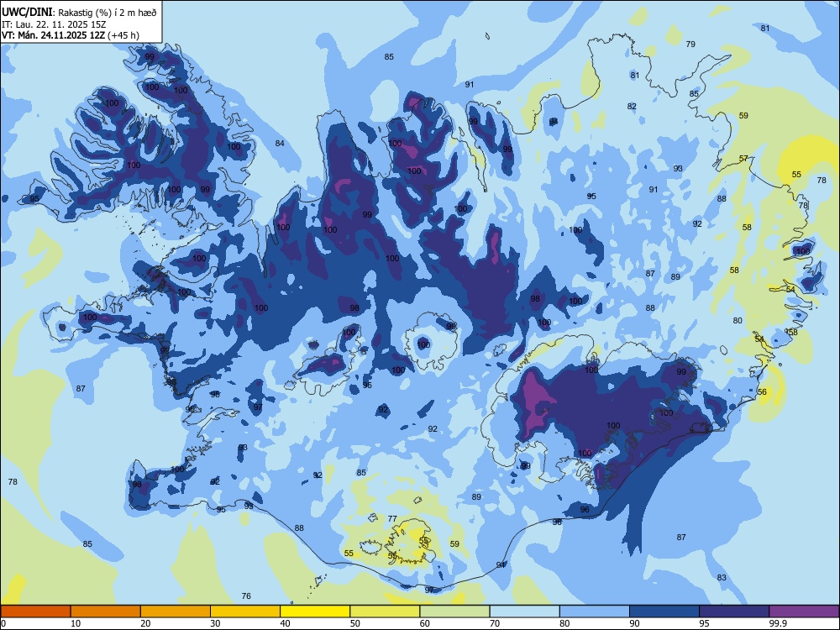This screenshot has height=630, width=840.
Task: Click the '10' legend scale label
Action: 76,623
